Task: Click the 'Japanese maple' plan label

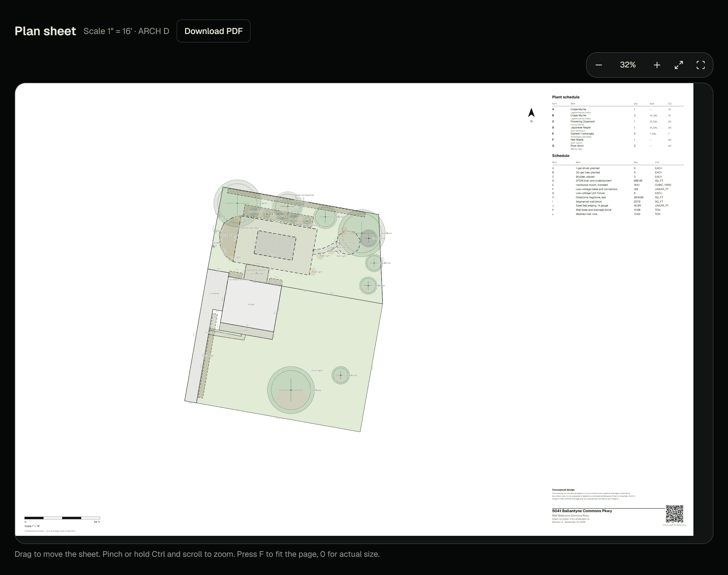Action: [x=338, y=217]
